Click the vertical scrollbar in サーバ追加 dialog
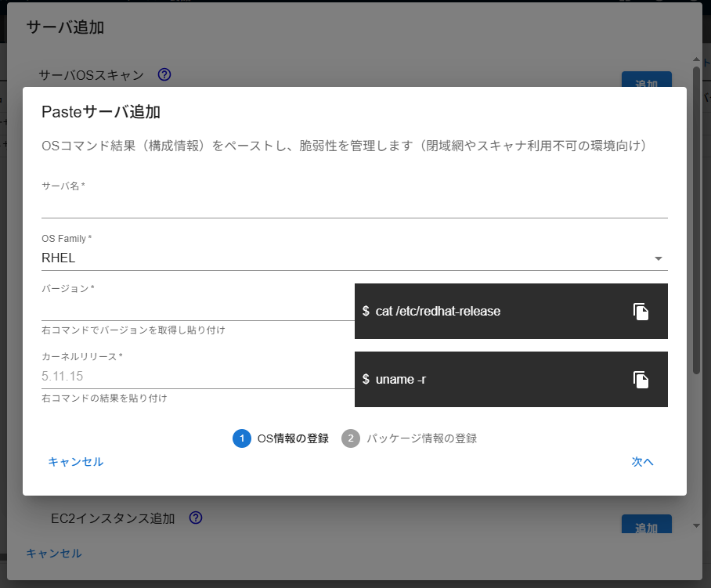 pos(696,220)
